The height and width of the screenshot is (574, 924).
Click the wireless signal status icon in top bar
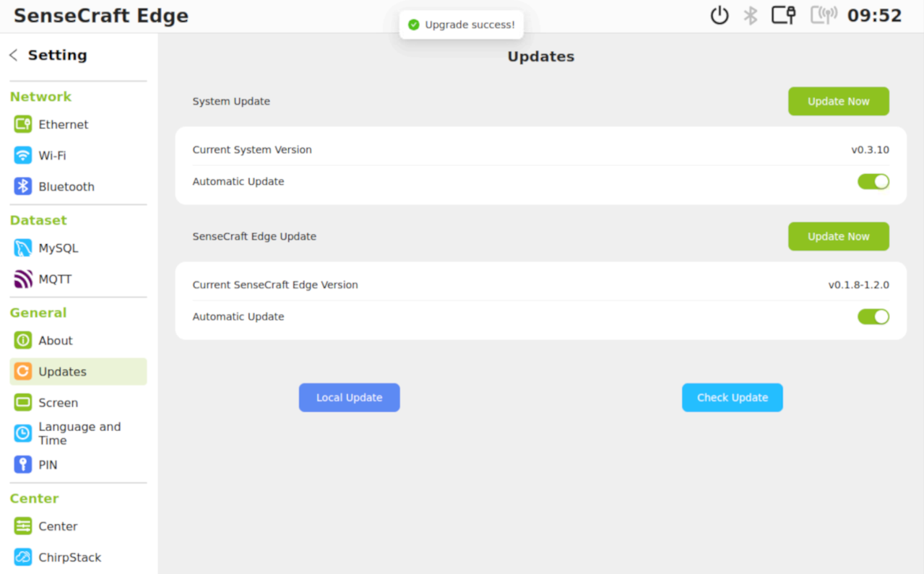coord(824,15)
